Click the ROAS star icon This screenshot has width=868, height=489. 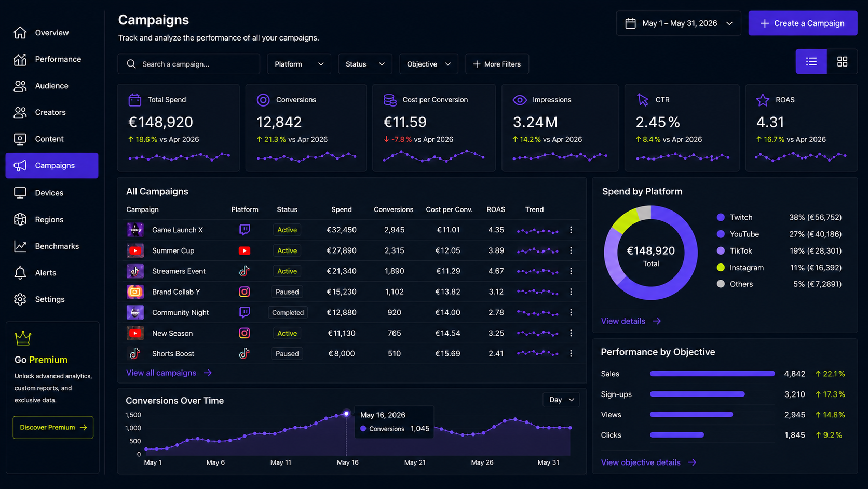pyautogui.click(x=763, y=100)
